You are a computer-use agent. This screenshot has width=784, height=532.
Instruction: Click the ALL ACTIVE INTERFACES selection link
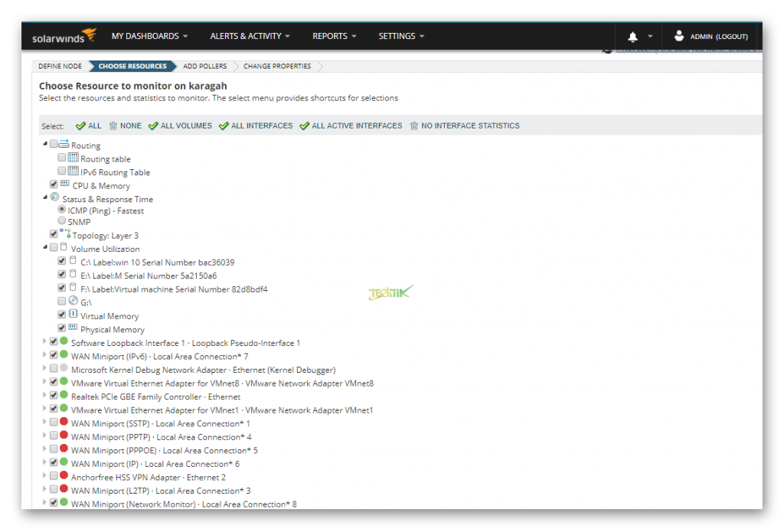[x=356, y=125]
